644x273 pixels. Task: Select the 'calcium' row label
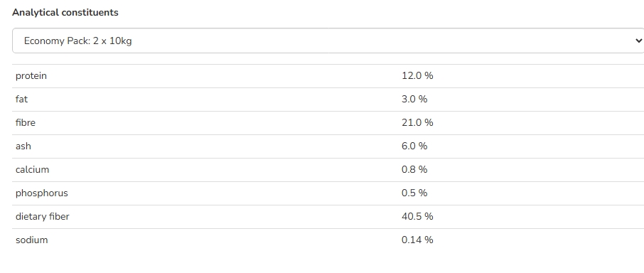click(x=33, y=169)
